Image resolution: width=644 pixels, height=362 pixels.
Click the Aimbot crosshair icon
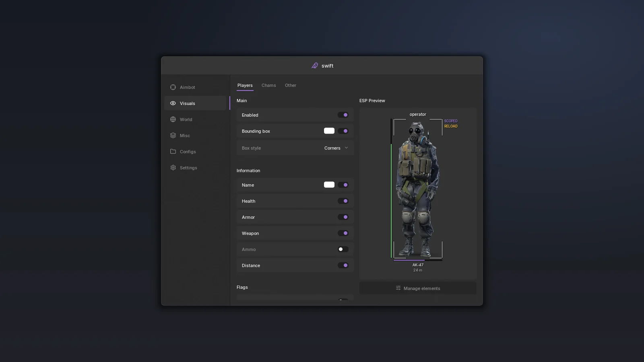[173, 87]
